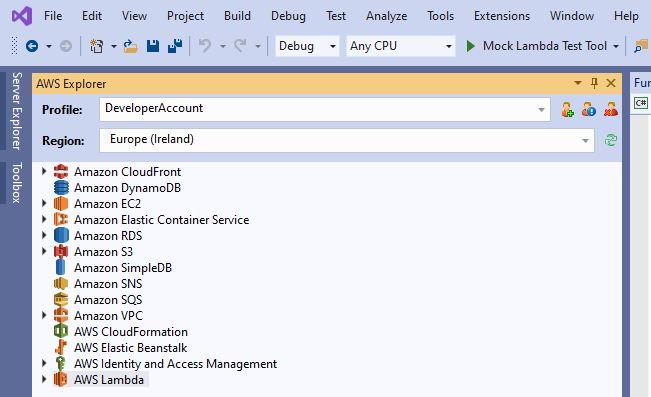Click the find-in-files toolbar icon
Viewport: 651px width, 397px height.
(x=641, y=46)
